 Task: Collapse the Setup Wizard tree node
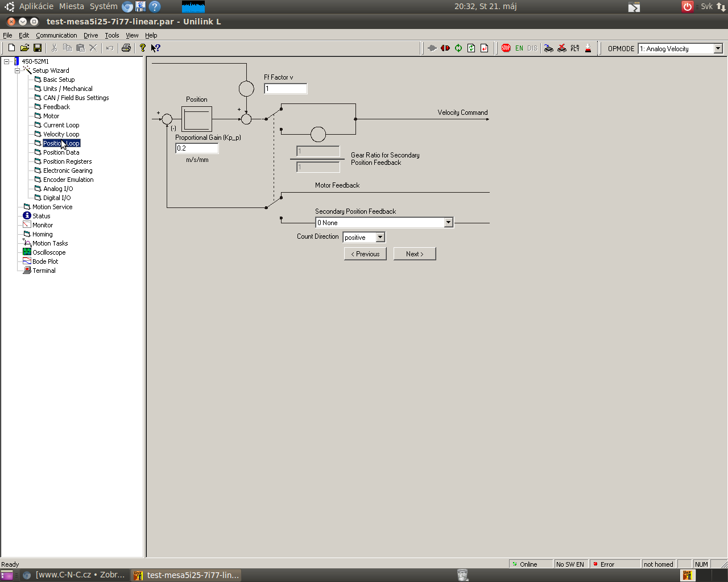click(x=18, y=70)
